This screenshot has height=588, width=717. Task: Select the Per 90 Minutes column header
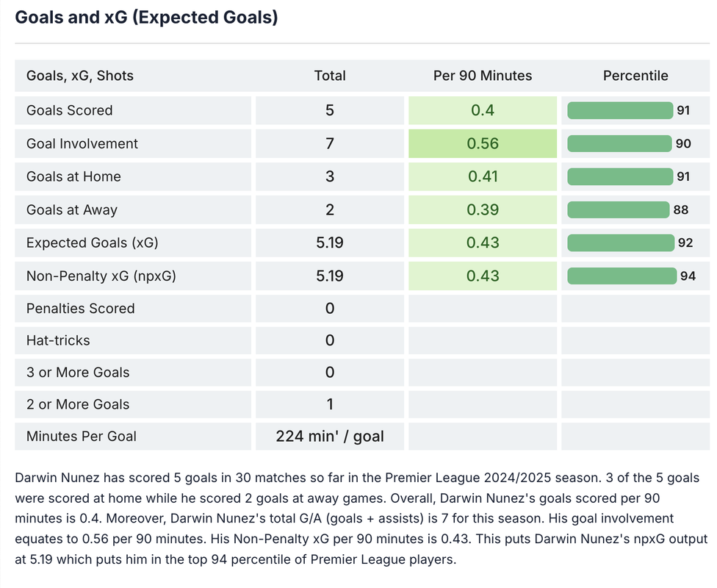click(x=483, y=76)
